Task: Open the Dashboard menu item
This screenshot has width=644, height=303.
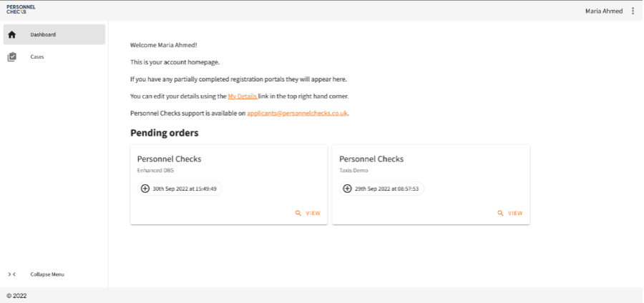Action: coord(43,34)
